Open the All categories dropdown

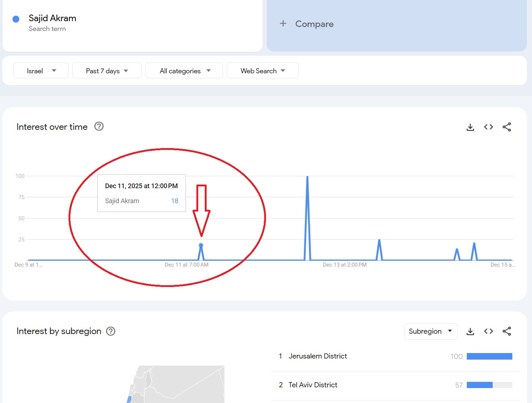pyautogui.click(x=184, y=70)
